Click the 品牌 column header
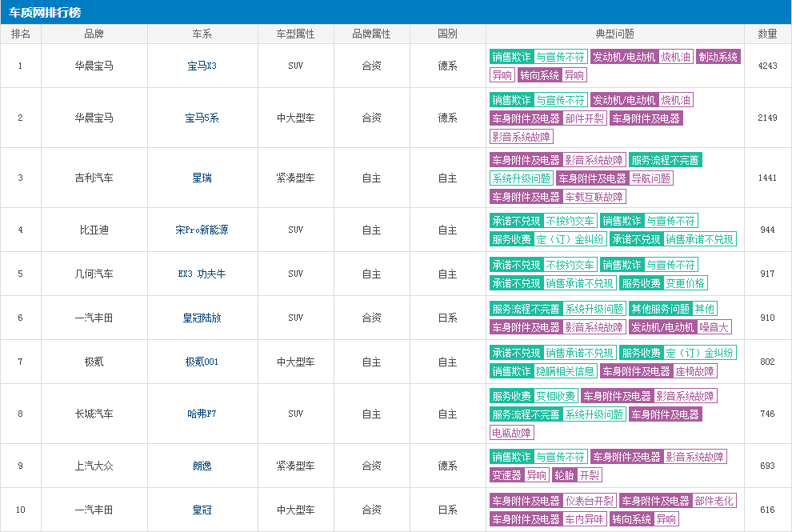 click(94, 34)
